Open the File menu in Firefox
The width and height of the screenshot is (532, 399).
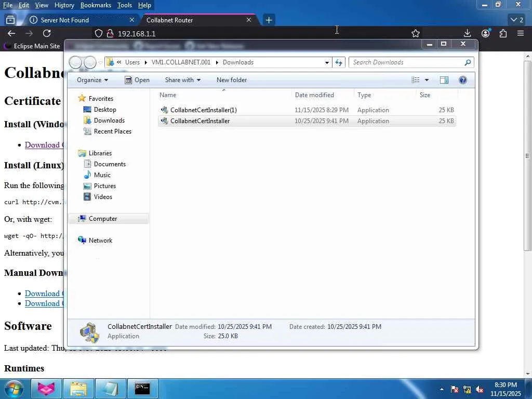click(x=7, y=5)
